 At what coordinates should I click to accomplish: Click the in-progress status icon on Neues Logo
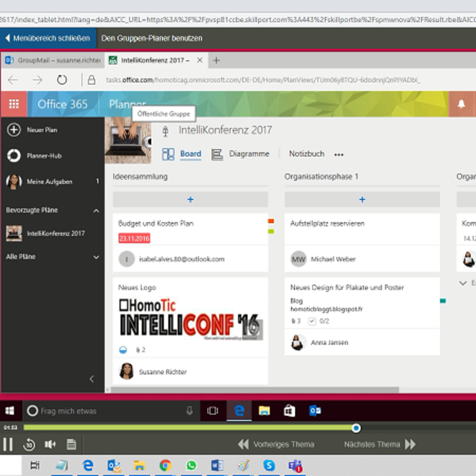pyautogui.click(x=123, y=350)
